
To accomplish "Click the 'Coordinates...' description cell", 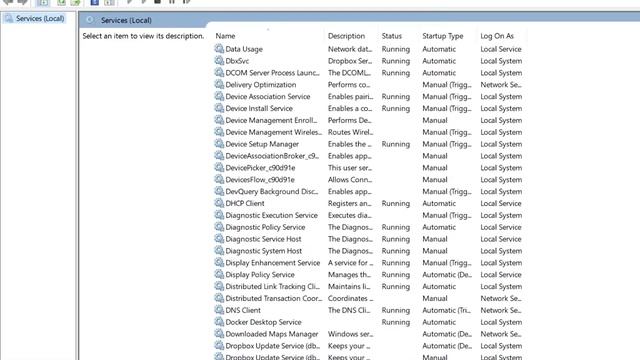I will click(350, 298).
